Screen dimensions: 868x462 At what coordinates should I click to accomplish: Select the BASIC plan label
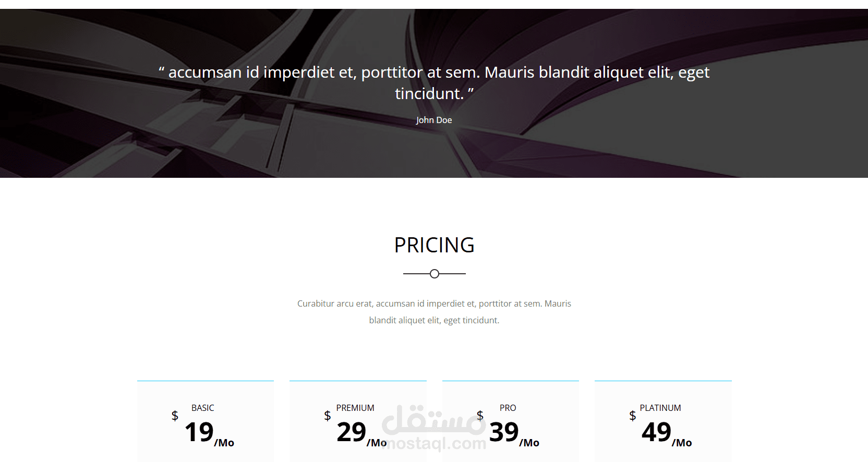tap(202, 408)
